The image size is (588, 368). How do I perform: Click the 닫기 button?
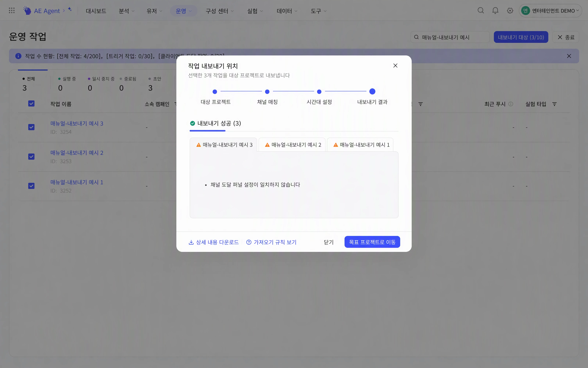pyautogui.click(x=329, y=242)
